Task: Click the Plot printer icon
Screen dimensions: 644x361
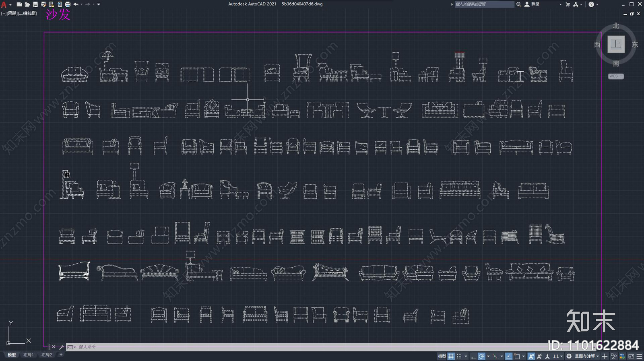Action: 68,4
